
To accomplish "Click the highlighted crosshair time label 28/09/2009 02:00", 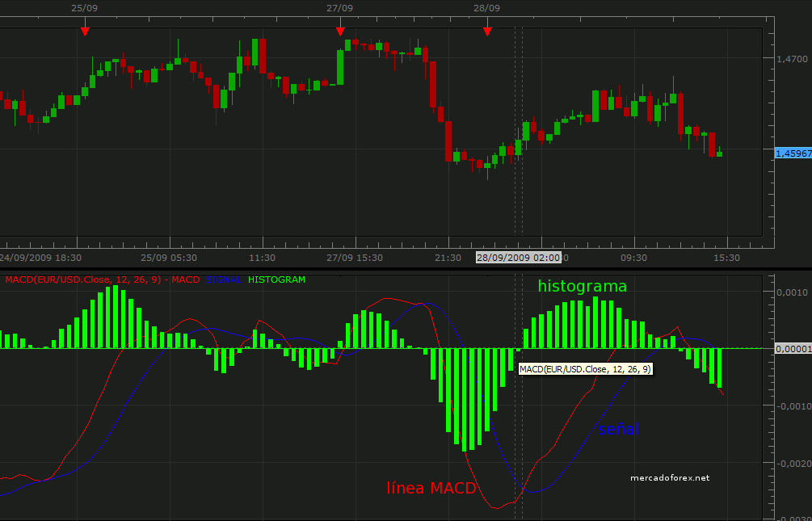I will 519,258.
